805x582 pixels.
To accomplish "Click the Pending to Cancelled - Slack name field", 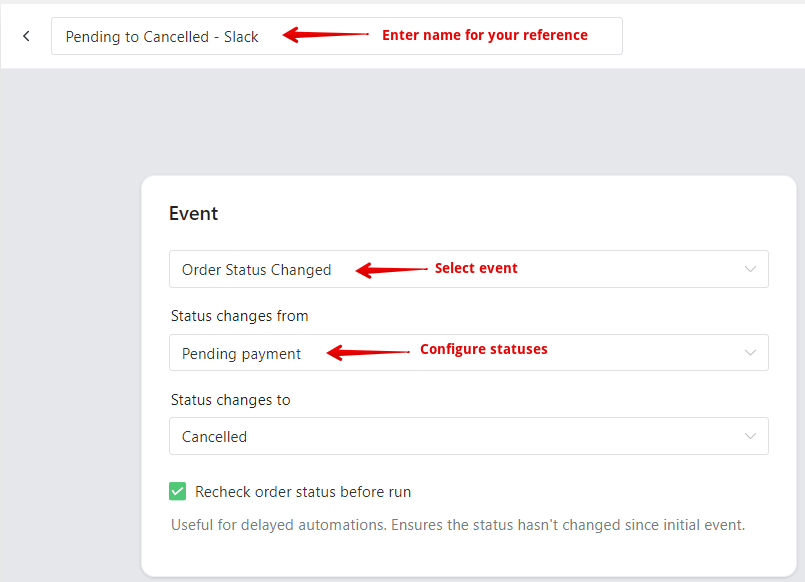I will point(337,36).
